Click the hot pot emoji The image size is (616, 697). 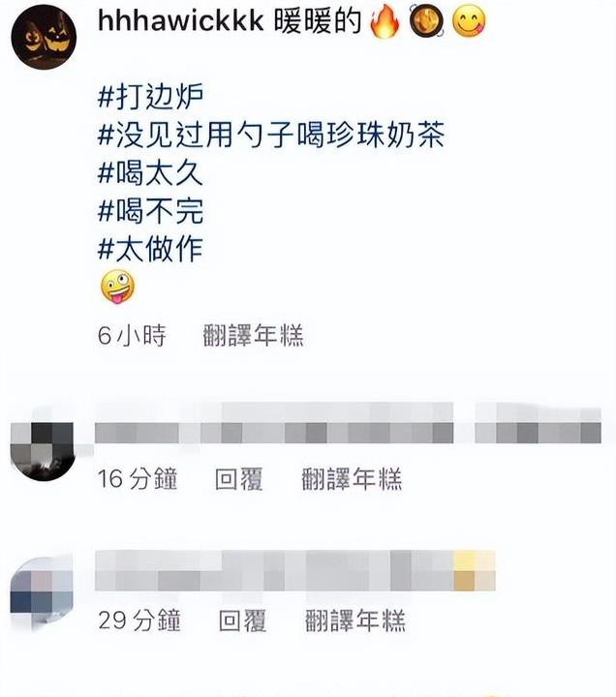pyautogui.click(x=426, y=21)
